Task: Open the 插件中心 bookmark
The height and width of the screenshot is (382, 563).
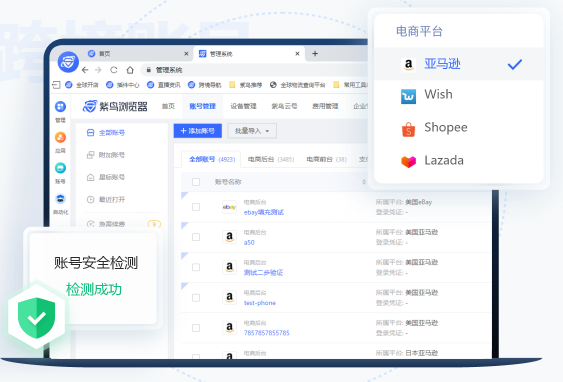Action: pos(122,85)
